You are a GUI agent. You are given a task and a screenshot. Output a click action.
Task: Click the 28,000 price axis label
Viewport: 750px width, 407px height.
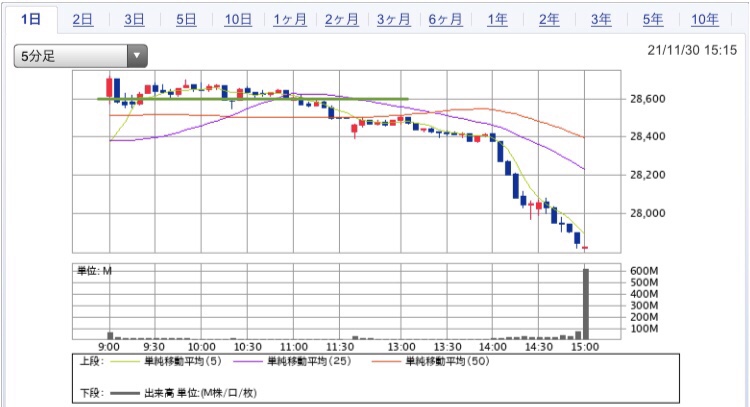coord(648,213)
